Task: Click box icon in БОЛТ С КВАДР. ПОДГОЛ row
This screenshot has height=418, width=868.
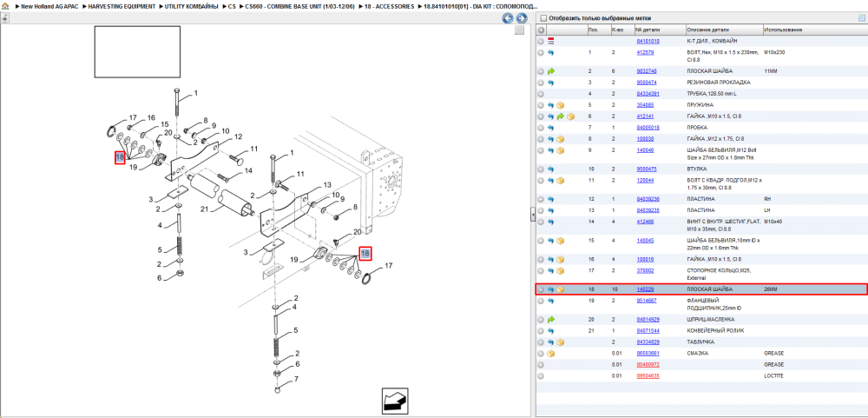Action: 560,180
